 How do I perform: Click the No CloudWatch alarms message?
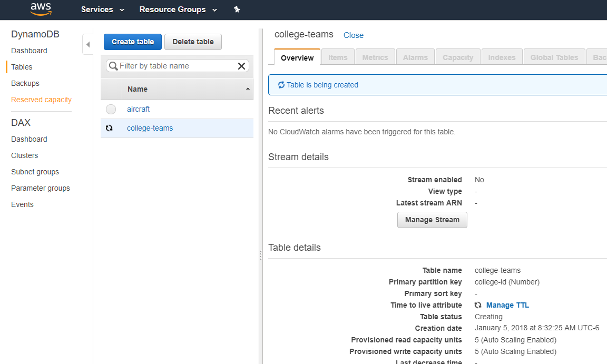[361, 132]
